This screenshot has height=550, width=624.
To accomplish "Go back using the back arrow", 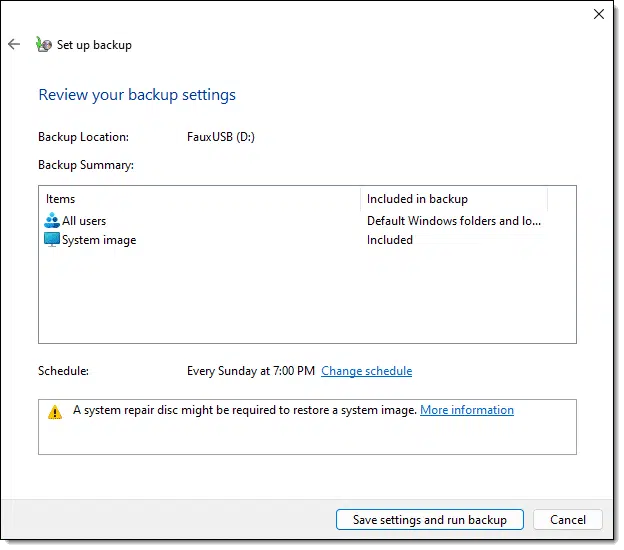I will [14, 44].
